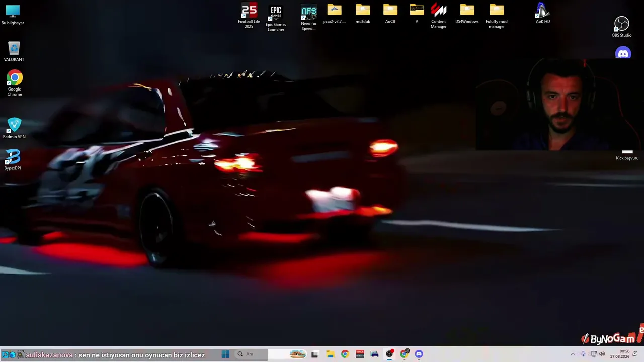Open the second Chrome profile taskbar icon
Image resolution: width=644 pixels, height=362 pixels.
coord(404,354)
